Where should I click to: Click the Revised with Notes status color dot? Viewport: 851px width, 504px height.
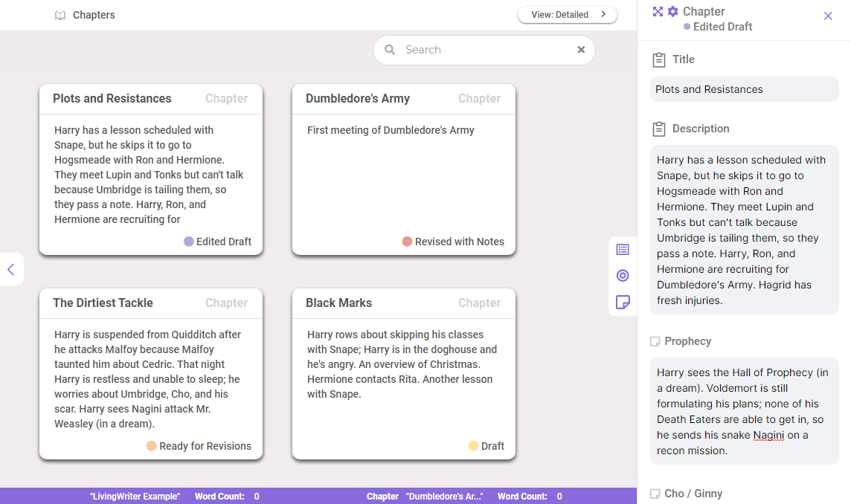(409, 242)
